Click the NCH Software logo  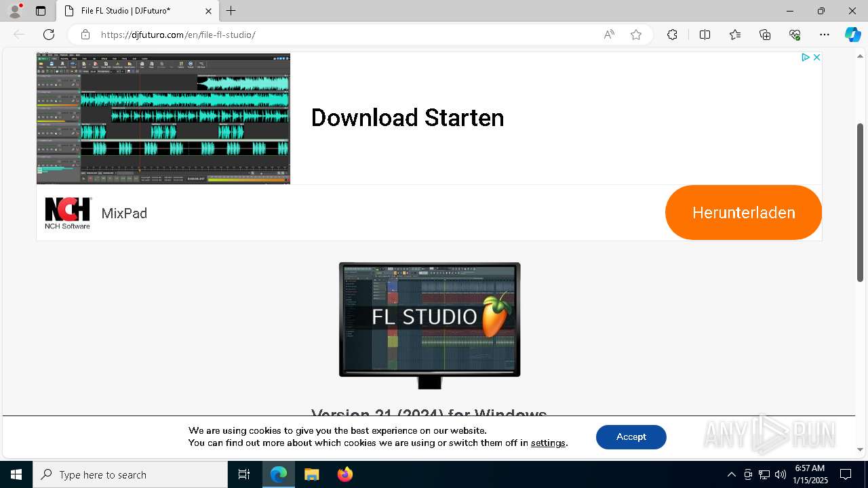pos(68,213)
